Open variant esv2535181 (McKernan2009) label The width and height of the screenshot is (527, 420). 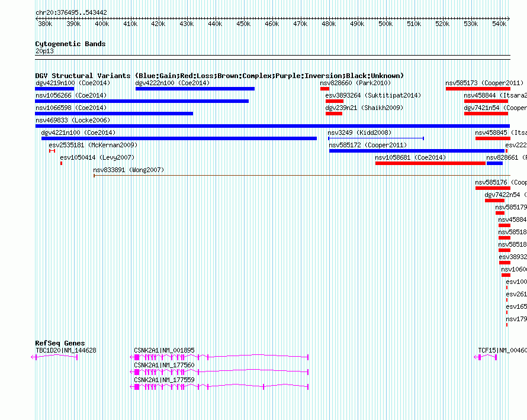pos(93,145)
